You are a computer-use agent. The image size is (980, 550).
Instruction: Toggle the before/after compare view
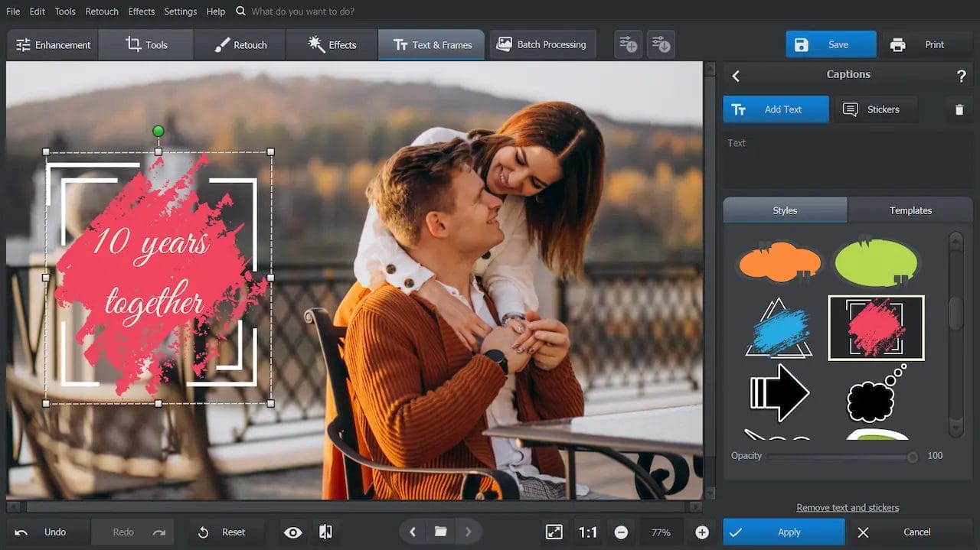325,532
